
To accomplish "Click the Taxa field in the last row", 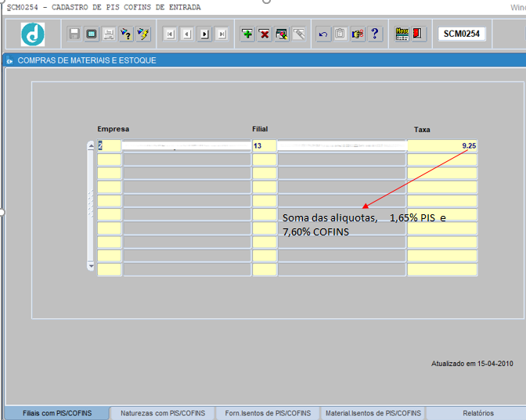I will (x=442, y=270).
